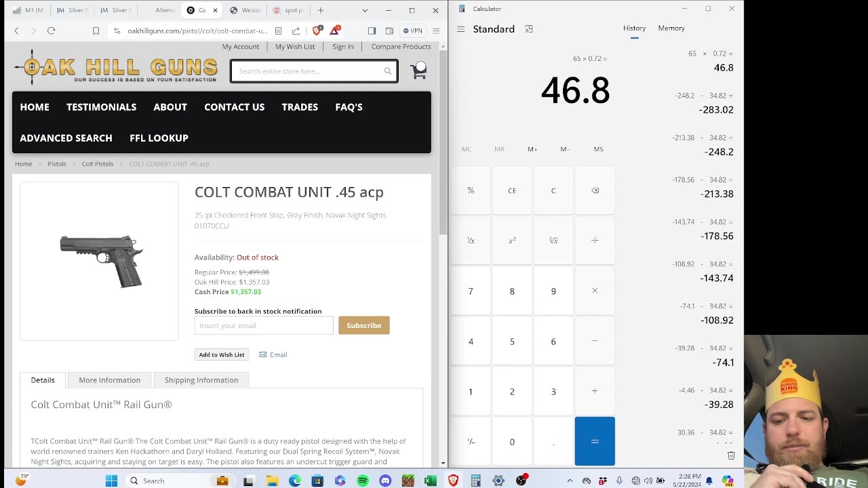Switch to calculator History tab
This screenshot has width=868, height=488.
point(634,28)
